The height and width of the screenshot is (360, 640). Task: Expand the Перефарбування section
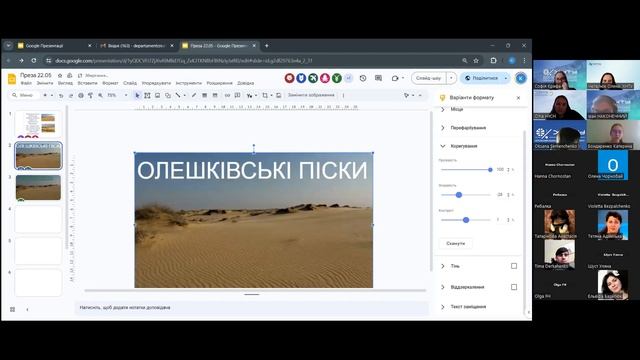tap(443, 128)
